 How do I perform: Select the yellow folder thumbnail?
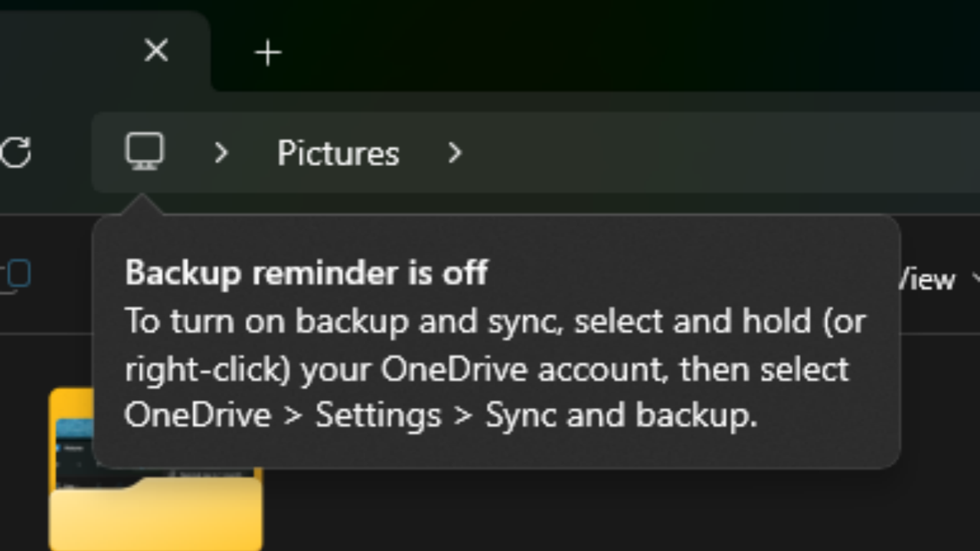coord(155,469)
